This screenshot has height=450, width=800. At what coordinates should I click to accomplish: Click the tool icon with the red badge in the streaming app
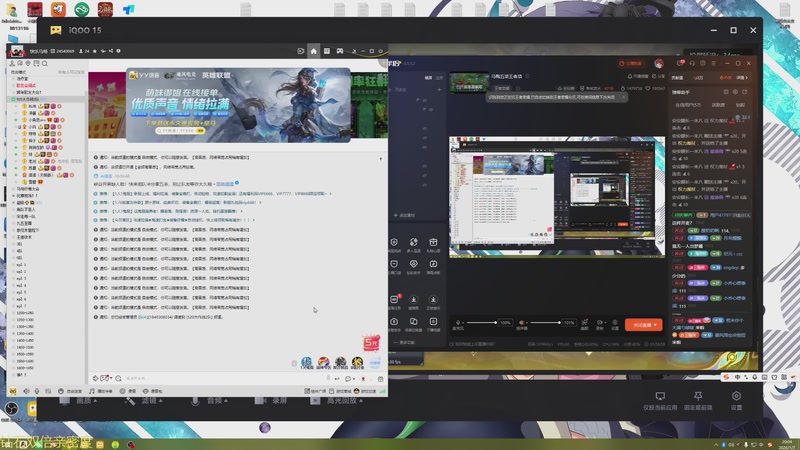click(394, 299)
